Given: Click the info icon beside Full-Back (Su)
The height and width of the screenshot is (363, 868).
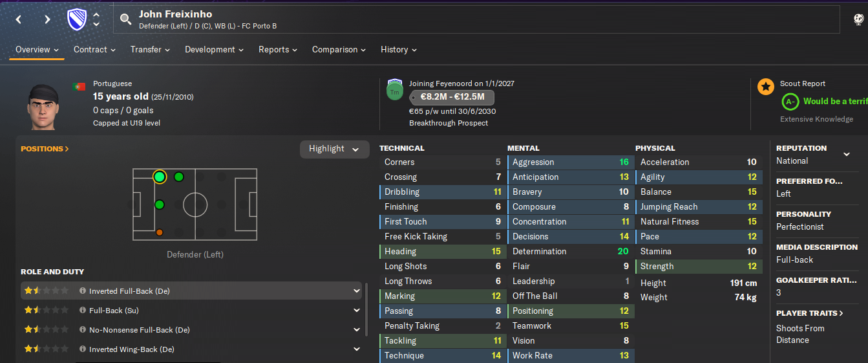Looking at the screenshot, I should click(x=83, y=311).
